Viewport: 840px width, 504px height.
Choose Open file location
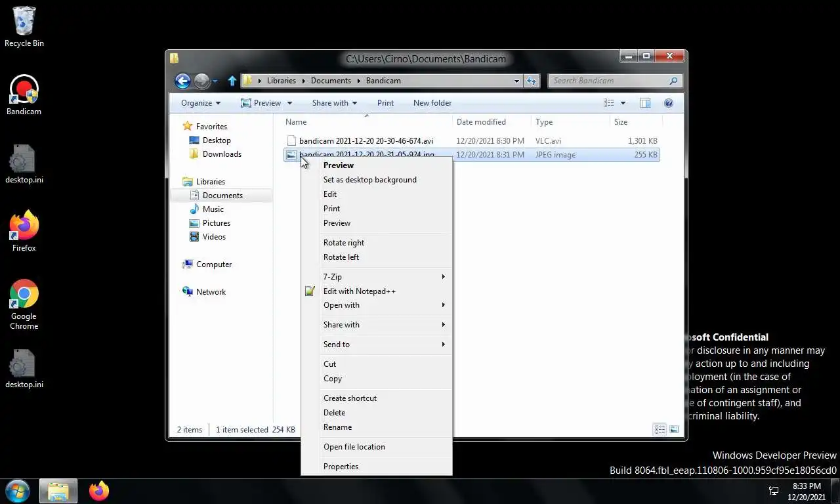[x=377, y=447]
